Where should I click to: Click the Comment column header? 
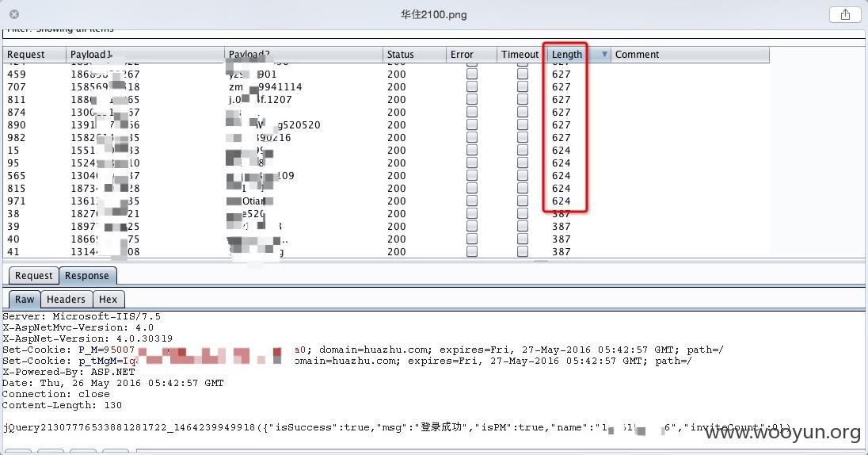pyautogui.click(x=690, y=55)
